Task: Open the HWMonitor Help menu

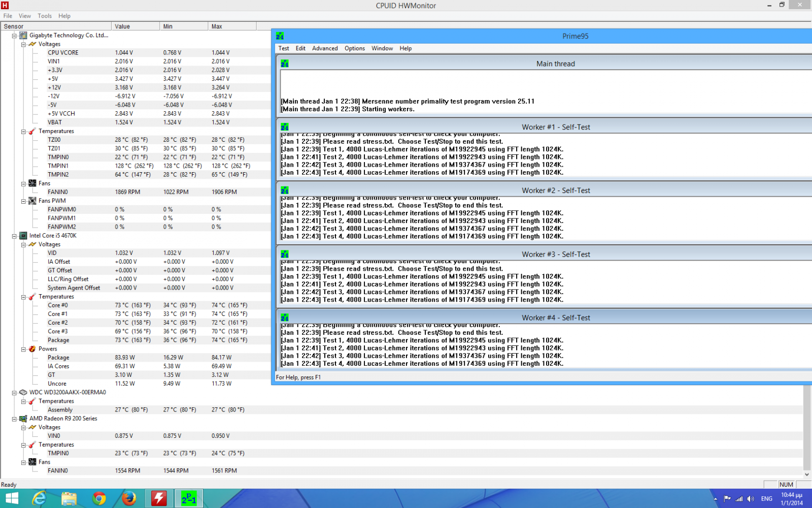Action: (64, 16)
